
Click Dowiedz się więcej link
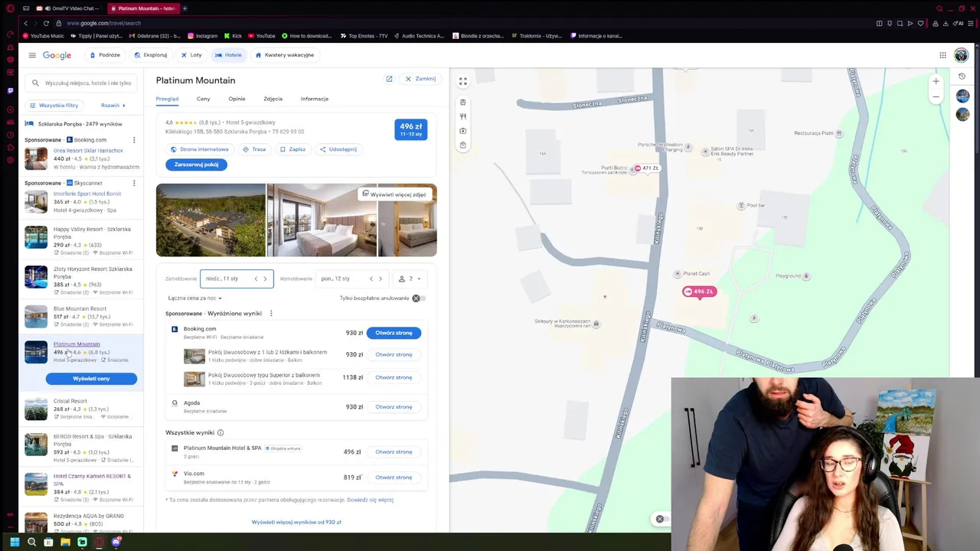[370, 500]
